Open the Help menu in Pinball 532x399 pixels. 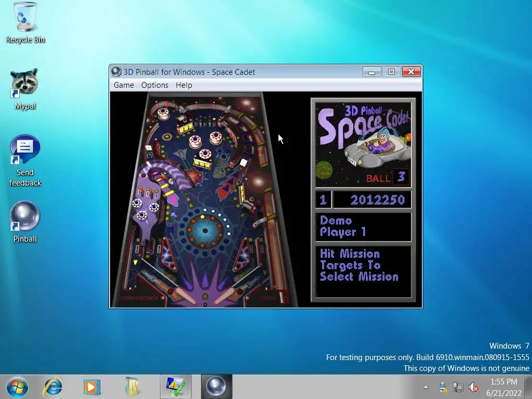tap(184, 85)
